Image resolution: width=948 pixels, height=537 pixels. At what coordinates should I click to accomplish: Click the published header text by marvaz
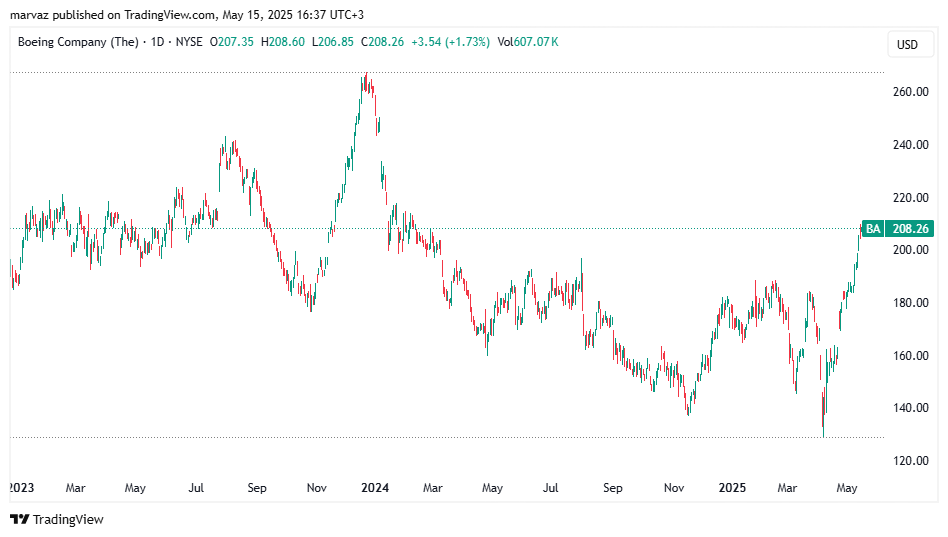(x=187, y=15)
